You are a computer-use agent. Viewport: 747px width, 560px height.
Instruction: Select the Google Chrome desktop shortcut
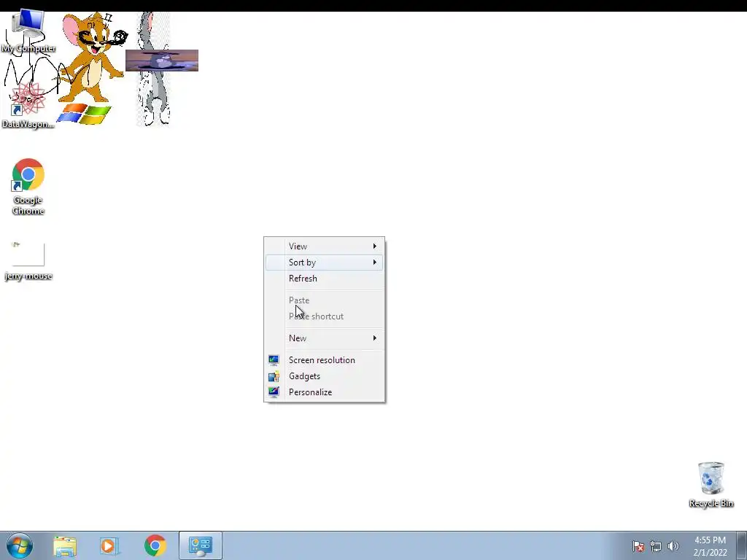pos(28,186)
